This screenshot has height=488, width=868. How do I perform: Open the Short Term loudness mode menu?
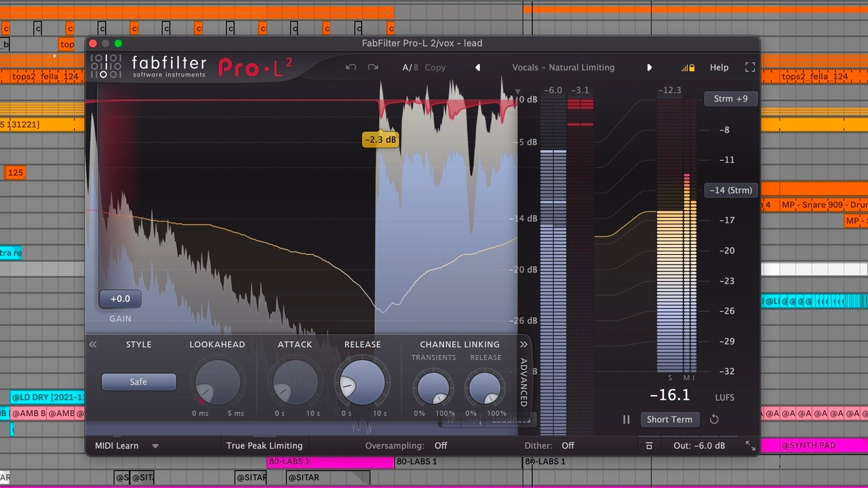[669, 420]
